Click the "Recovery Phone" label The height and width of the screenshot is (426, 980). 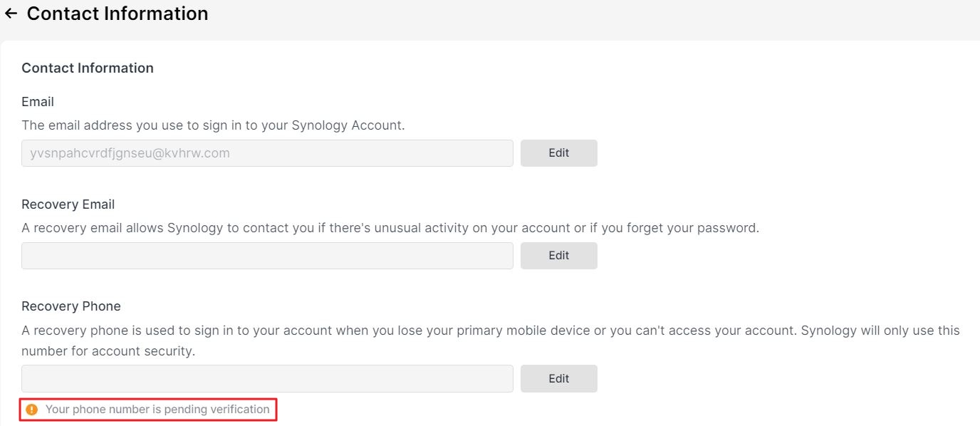[71, 306]
